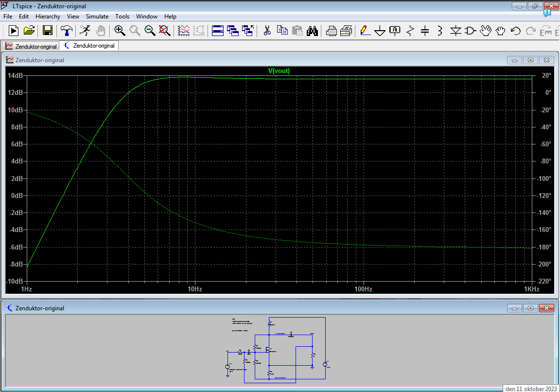Viewport: 560px width, 392px height.
Task: Open the Hierarchy menu
Action: [48, 17]
